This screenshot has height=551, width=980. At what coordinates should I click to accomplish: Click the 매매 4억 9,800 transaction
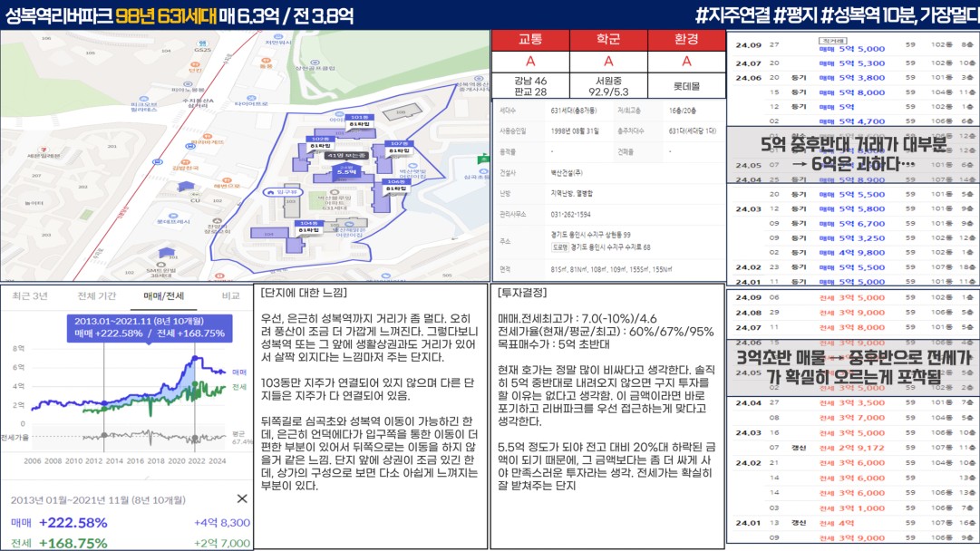click(x=852, y=252)
